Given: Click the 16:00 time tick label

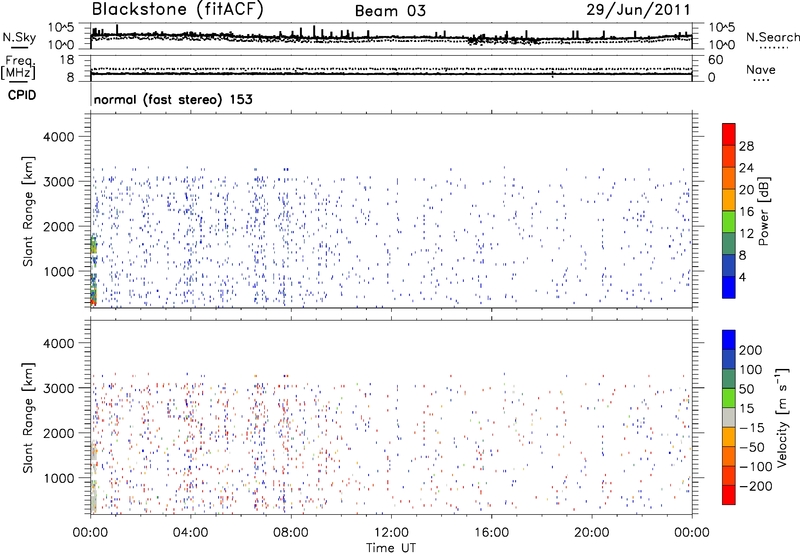Looking at the screenshot, I should tap(491, 533).
